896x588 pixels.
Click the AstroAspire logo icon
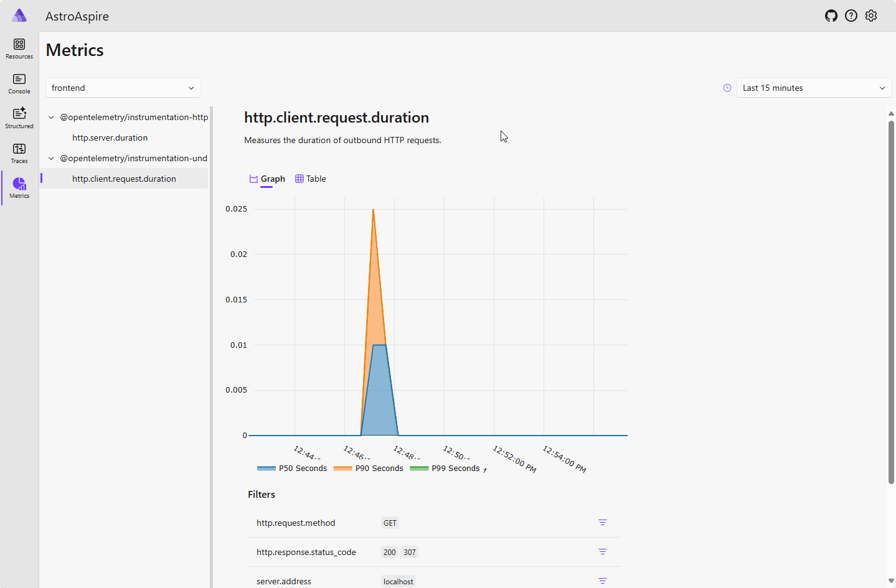20,16
